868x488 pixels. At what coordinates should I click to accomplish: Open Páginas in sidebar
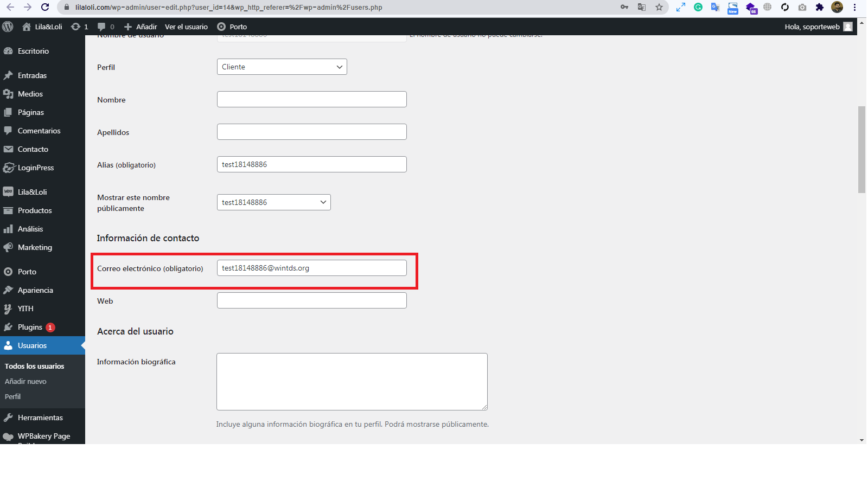[42, 112]
